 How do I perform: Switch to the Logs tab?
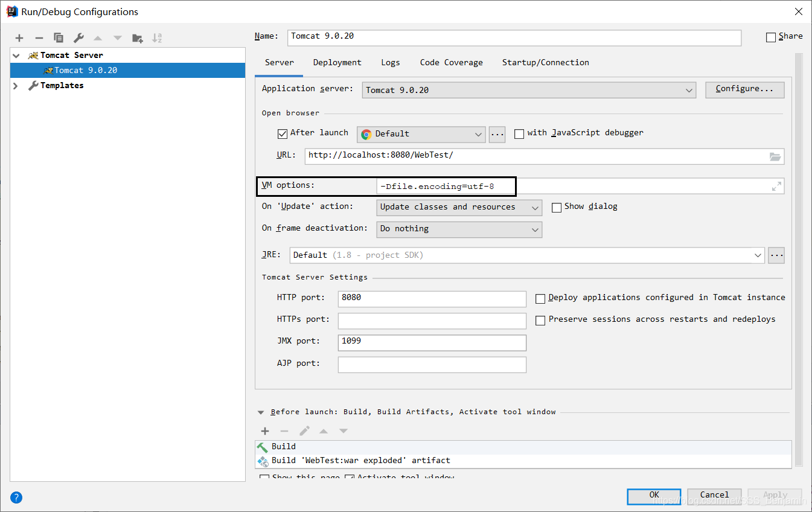390,63
